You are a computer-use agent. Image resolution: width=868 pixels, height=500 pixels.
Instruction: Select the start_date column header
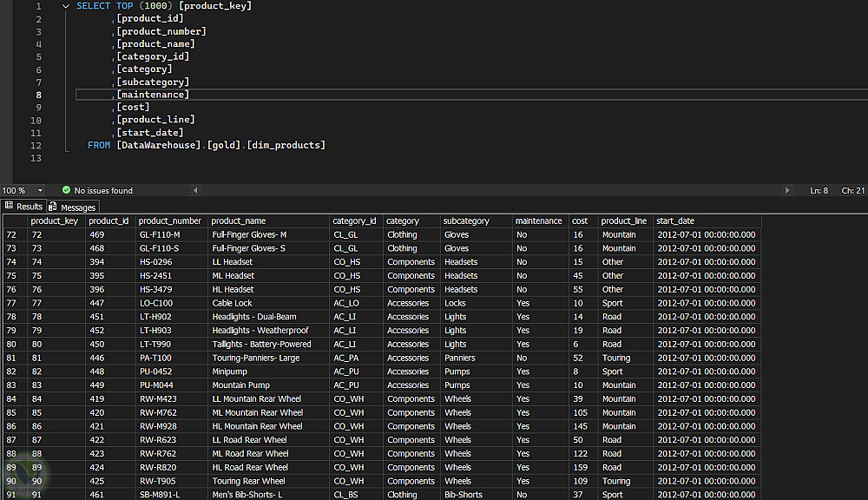click(x=675, y=221)
